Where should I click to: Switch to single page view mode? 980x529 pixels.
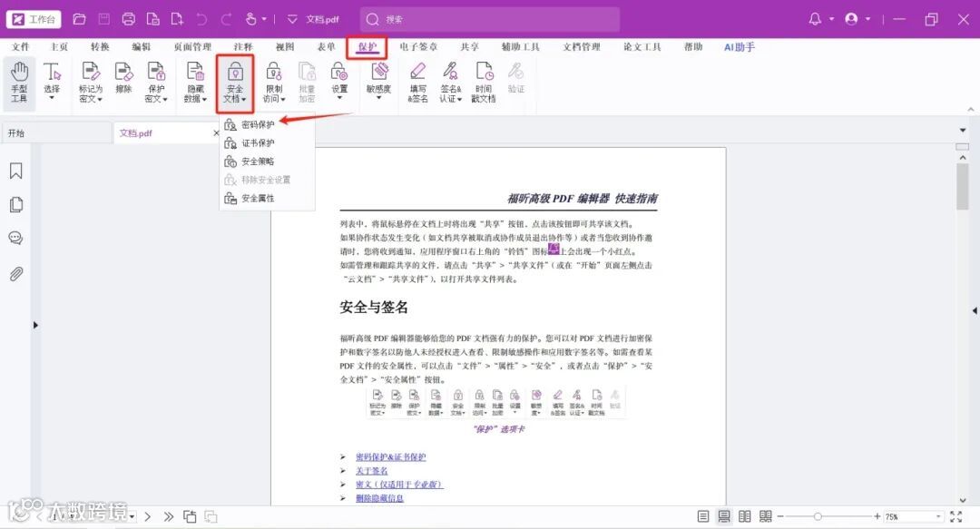[703, 516]
